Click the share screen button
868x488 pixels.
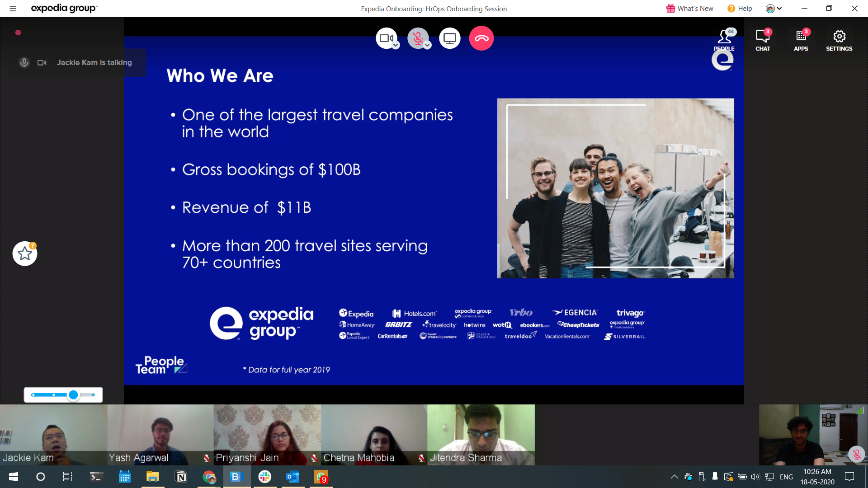(449, 38)
